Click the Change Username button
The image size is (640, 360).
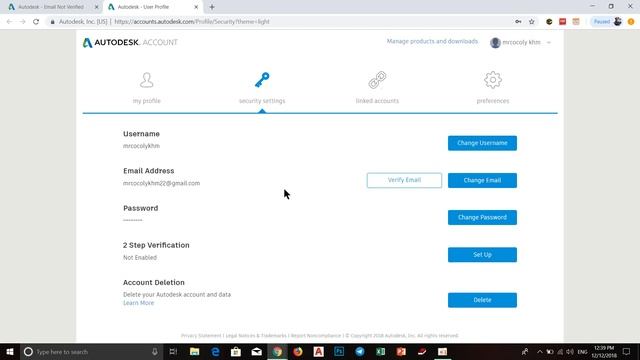[482, 143]
